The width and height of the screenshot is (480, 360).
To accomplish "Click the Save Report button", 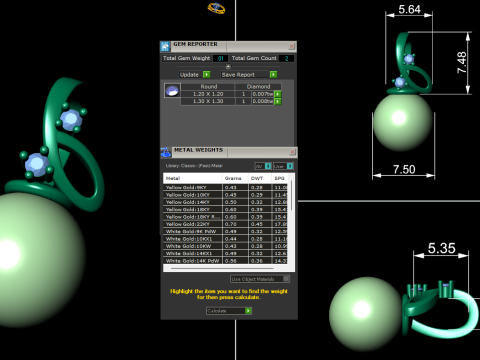I will coord(249,75).
